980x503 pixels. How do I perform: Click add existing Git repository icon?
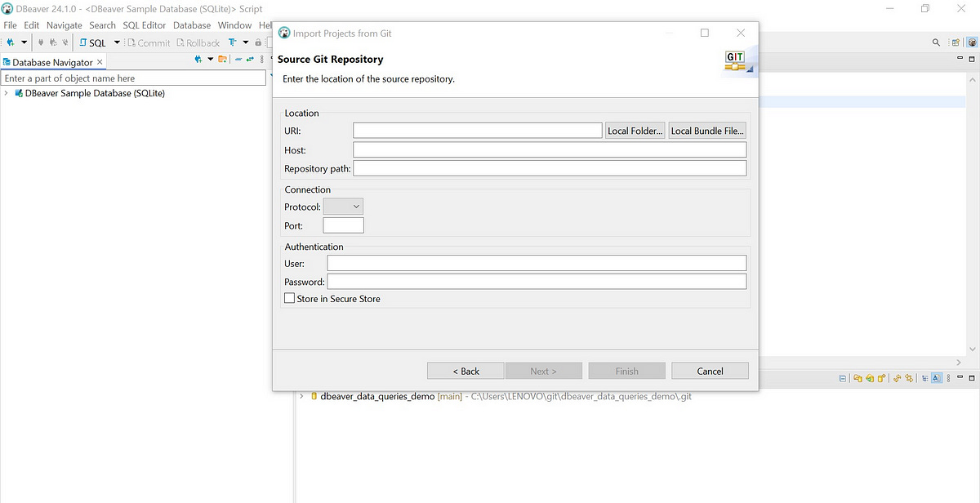[857, 378]
